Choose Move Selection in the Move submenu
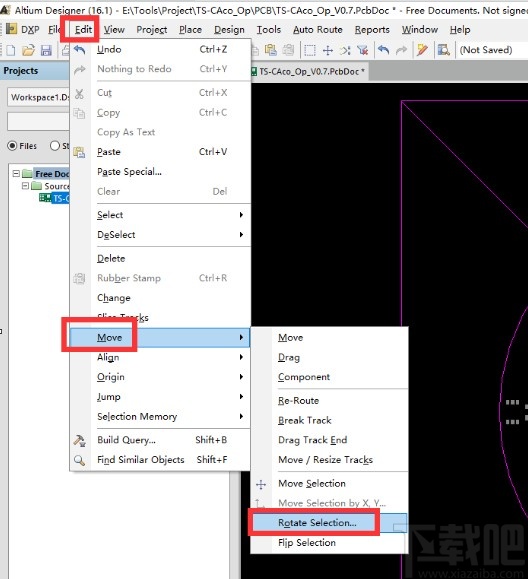The width and height of the screenshot is (528, 579). point(329,484)
